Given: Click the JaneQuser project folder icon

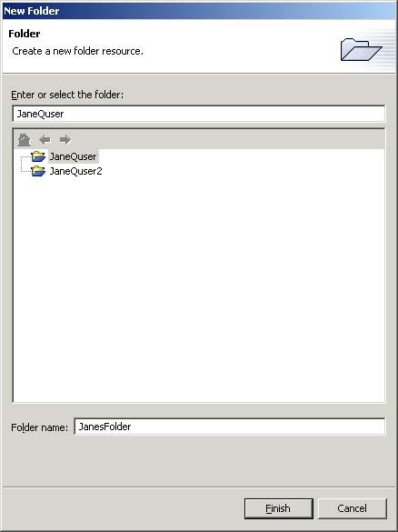Looking at the screenshot, I should coord(38,156).
